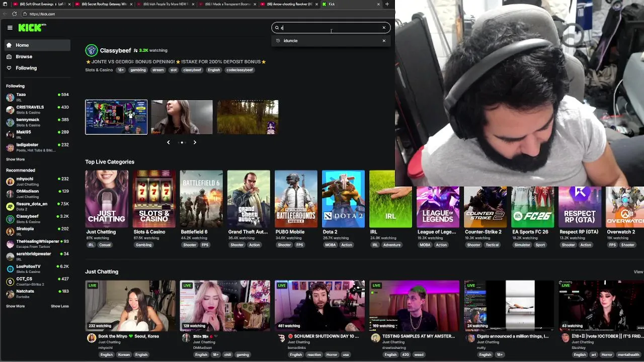Open OhMadison recommended channel
Screen dimensions: 644x362
pos(38,194)
